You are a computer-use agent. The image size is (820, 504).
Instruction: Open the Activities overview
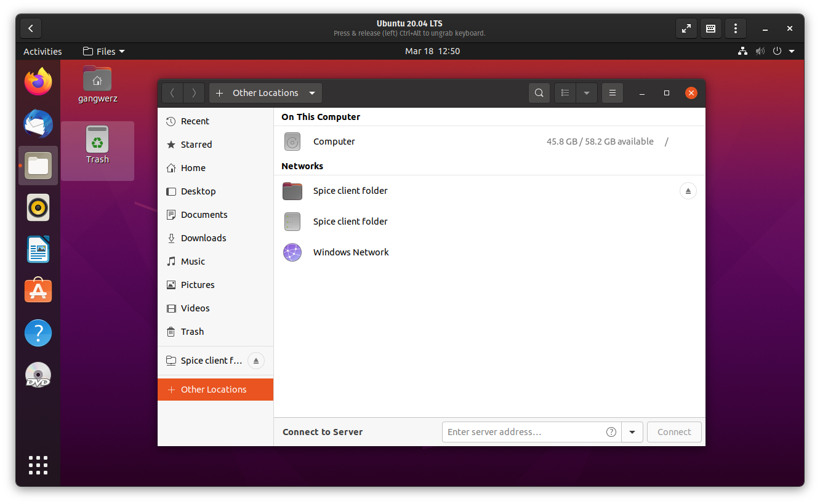point(42,51)
